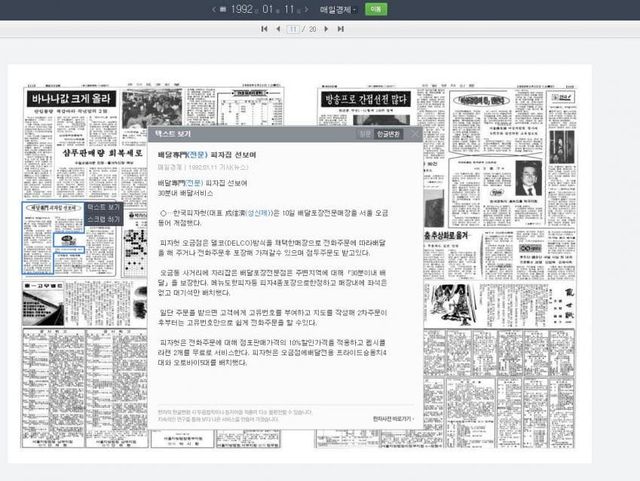The width and height of the screenshot is (640, 481).
Task: Click the green 이동 button
Action: [376, 9]
